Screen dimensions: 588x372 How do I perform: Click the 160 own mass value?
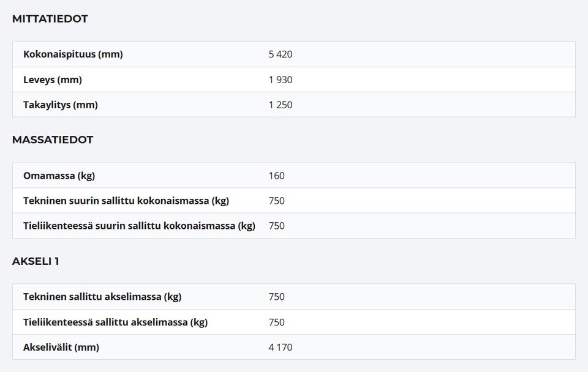tap(277, 176)
